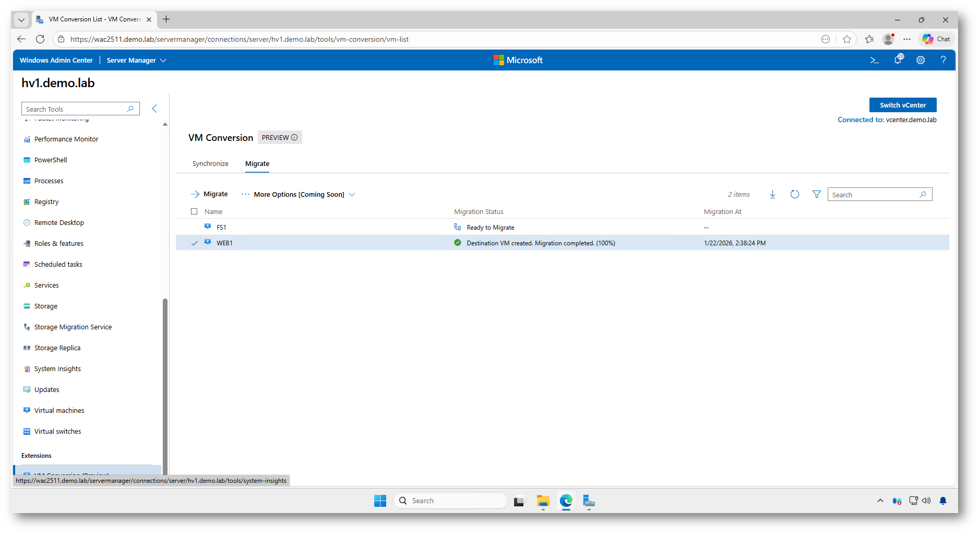Expand the Server Manager dropdown

point(136,61)
